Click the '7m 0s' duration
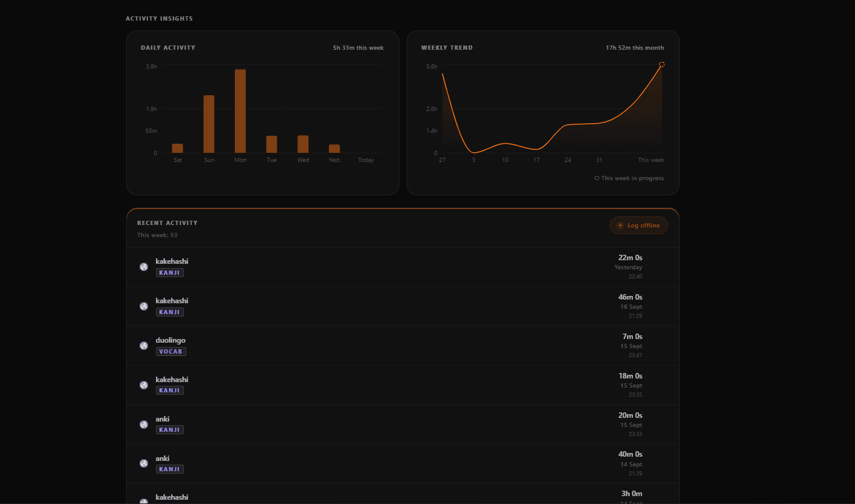This screenshot has height=504, width=855. pos(632,337)
